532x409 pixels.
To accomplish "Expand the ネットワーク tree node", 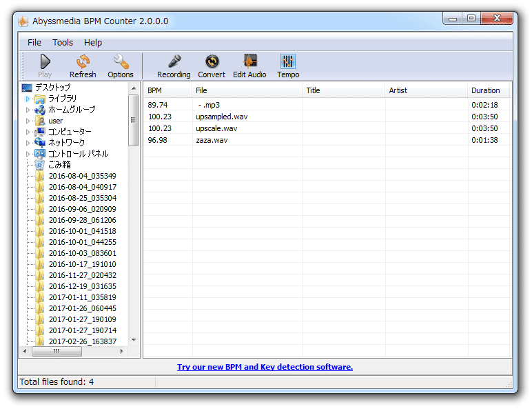I will point(28,143).
